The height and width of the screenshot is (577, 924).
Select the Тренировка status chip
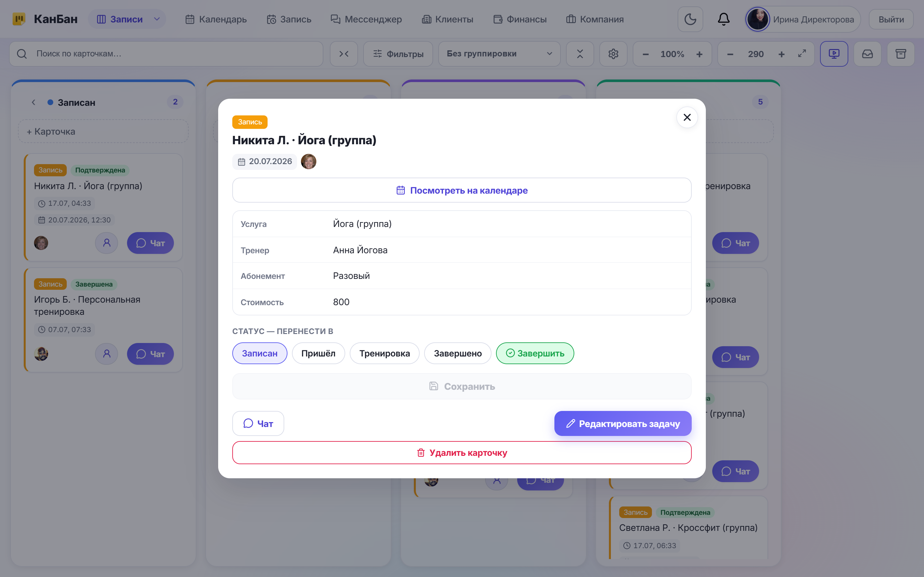[384, 353]
